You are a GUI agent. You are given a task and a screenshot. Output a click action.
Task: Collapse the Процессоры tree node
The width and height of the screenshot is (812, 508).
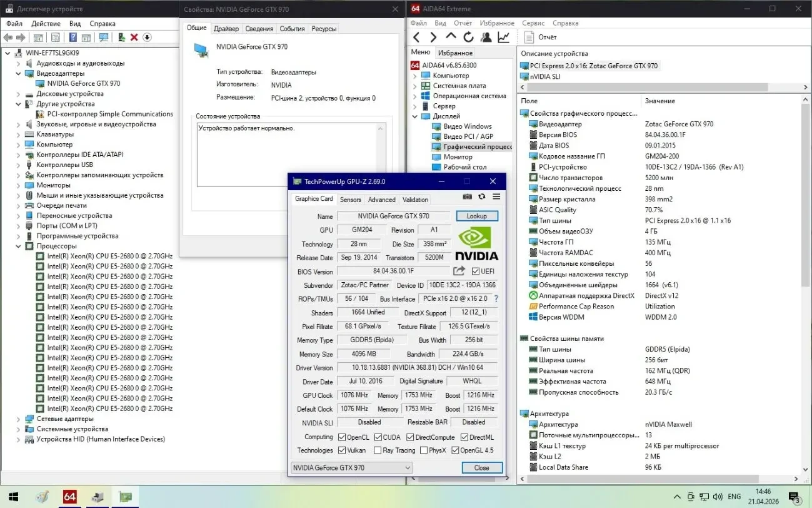18,246
